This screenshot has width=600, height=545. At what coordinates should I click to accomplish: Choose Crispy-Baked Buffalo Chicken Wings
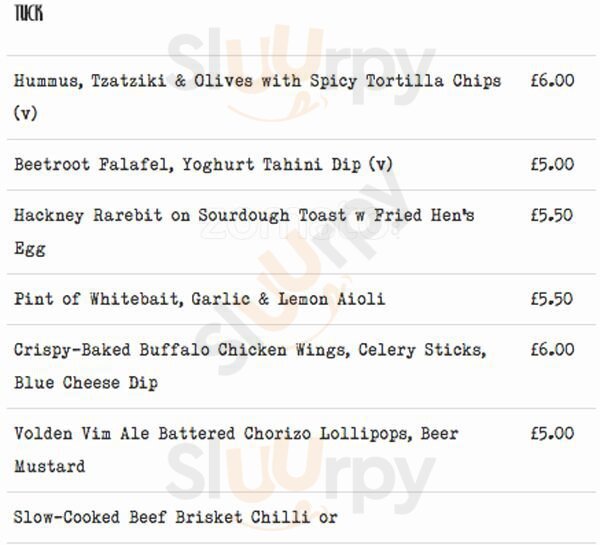coord(250,350)
